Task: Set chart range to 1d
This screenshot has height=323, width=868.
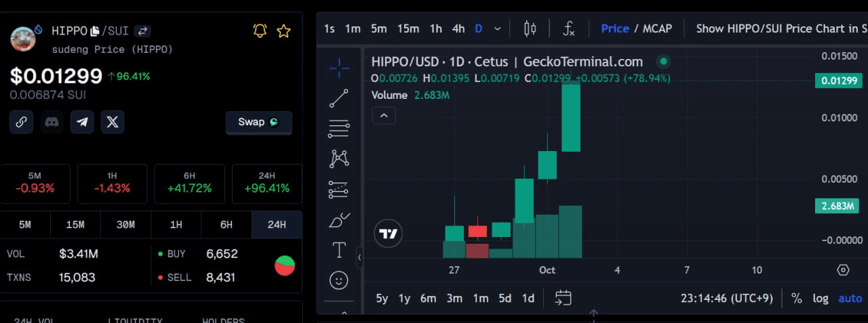Action: coord(528,298)
